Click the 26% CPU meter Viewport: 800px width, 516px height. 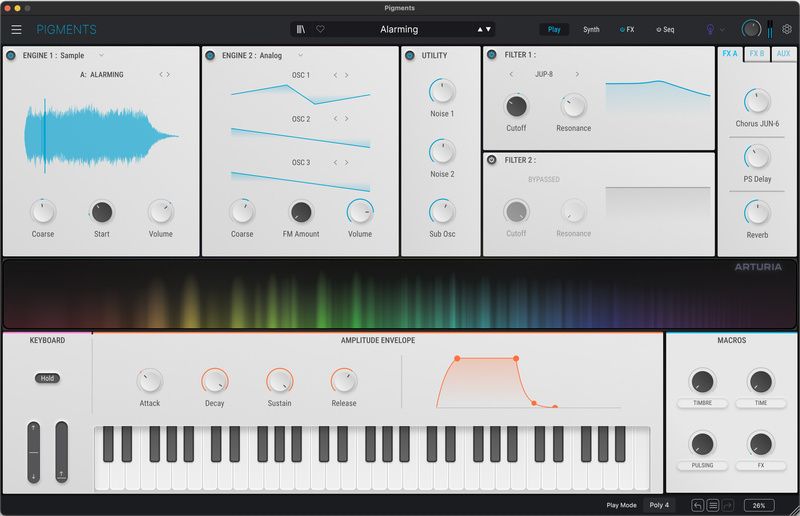click(759, 505)
